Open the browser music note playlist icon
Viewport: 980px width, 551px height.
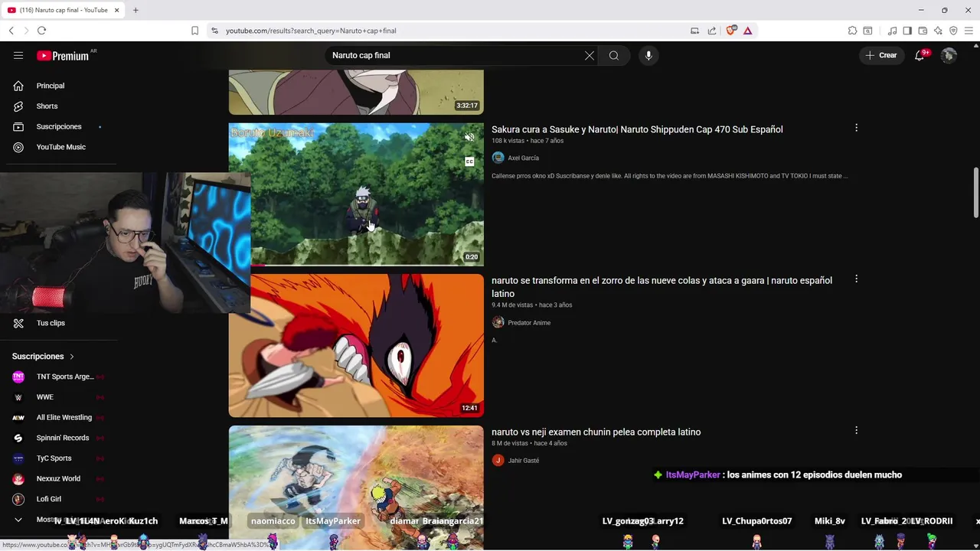point(893,31)
